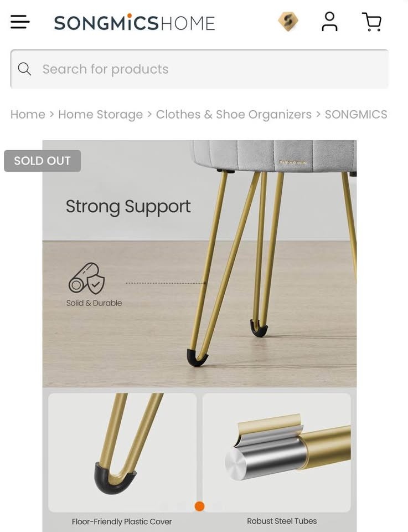Click the Floor-Friendly Plastic Cover caption

(122, 521)
